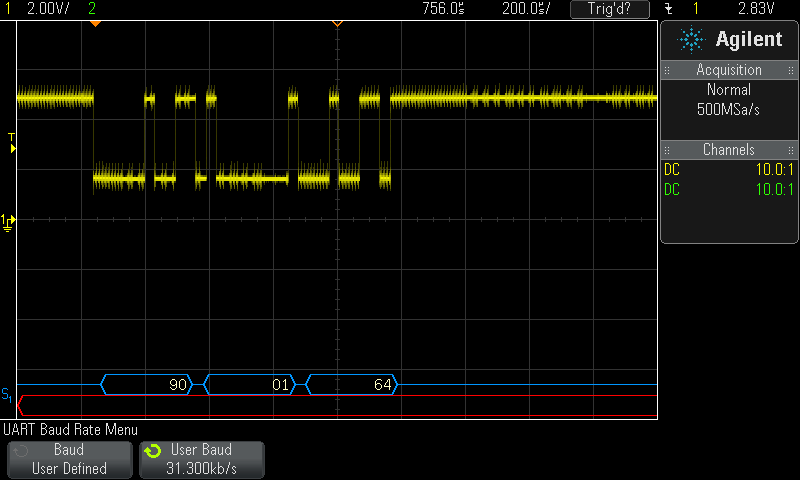Click the 200.0 time-per-division readout
The width and height of the screenshot is (800, 480).
(525, 9)
